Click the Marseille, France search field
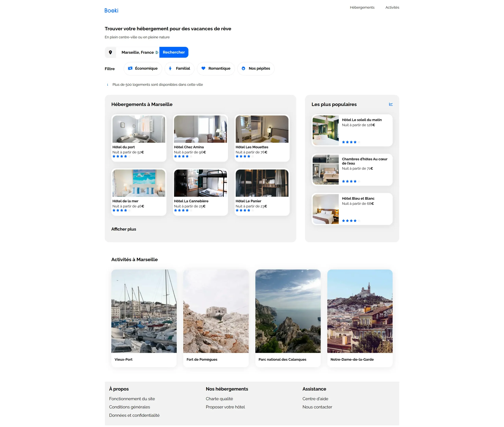This screenshot has width=504, height=427. pos(137,52)
